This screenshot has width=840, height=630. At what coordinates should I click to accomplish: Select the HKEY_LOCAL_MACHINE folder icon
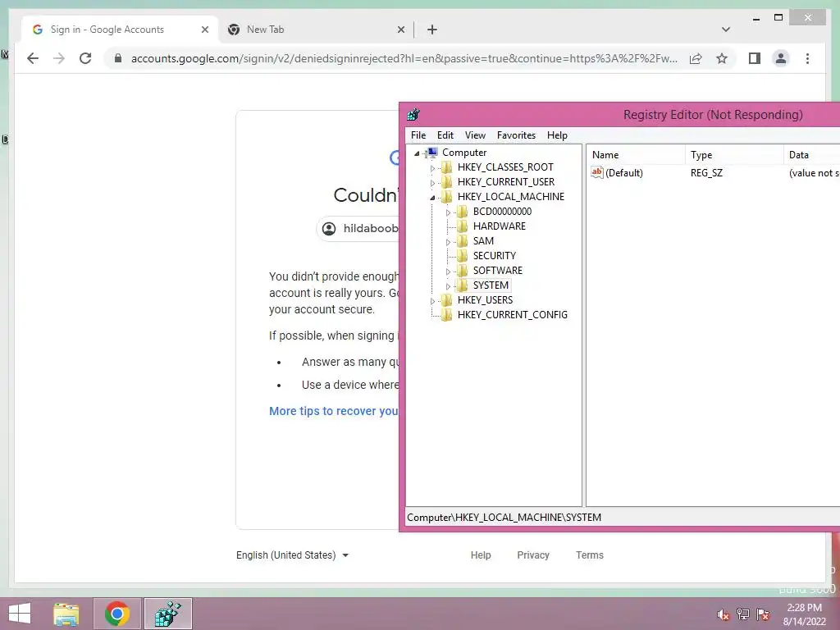pyautogui.click(x=446, y=197)
